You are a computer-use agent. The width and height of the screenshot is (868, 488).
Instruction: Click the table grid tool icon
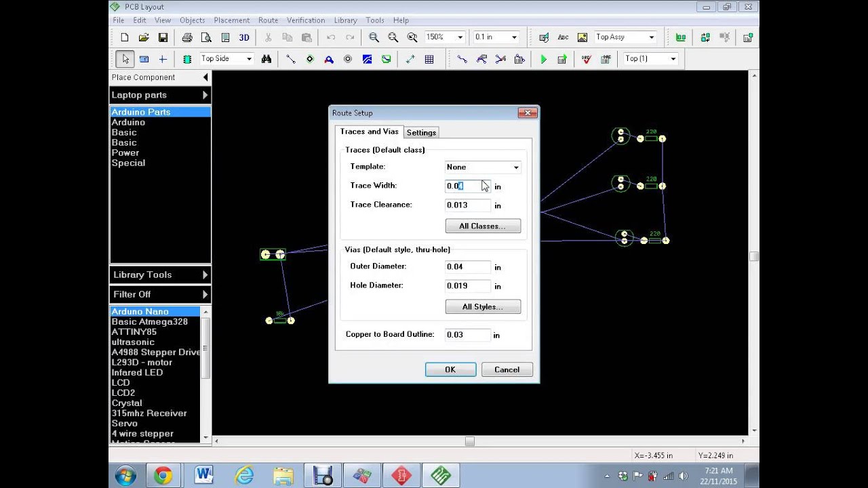429,59
